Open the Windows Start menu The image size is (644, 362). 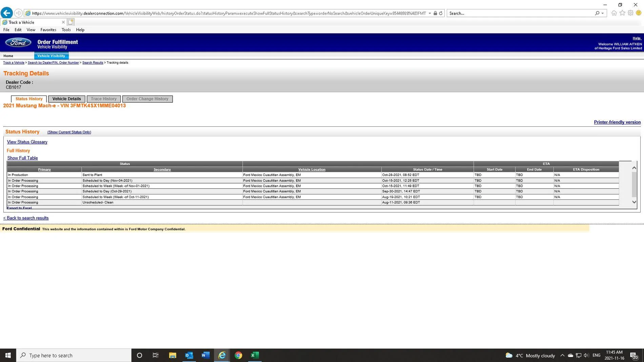[x=8, y=355]
